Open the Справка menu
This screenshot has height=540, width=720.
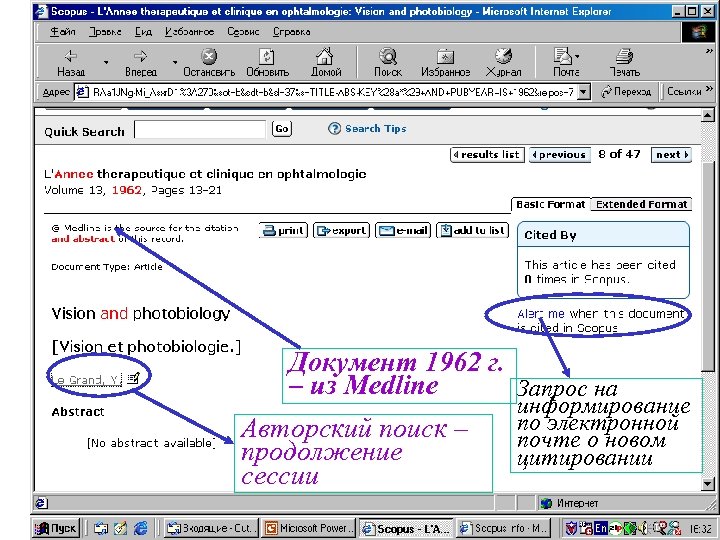[x=292, y=32]
